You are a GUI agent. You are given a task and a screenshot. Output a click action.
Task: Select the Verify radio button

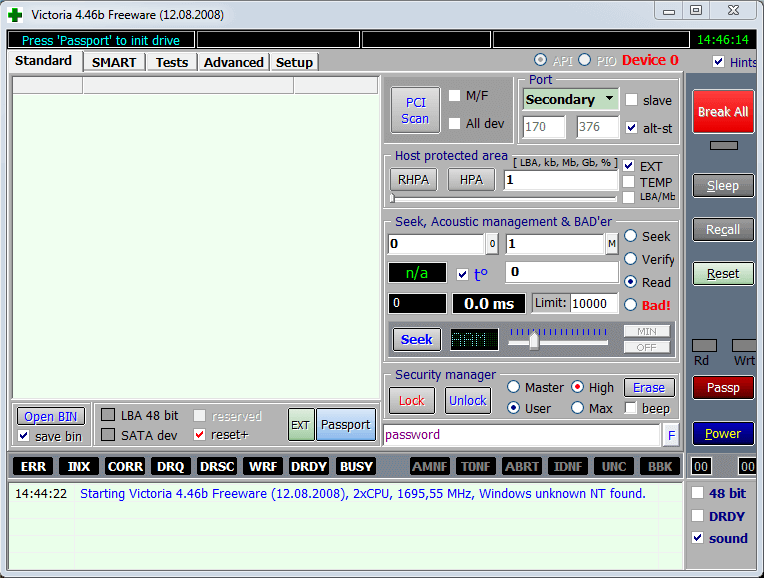pyautogui.click(x=630, y=259)
